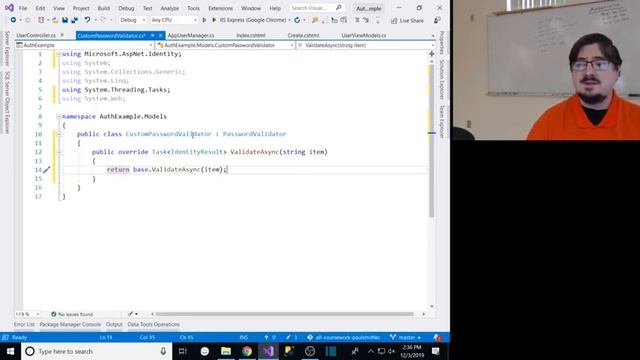
Task: Open the Debug menu
Action: [x=126, y=8]
